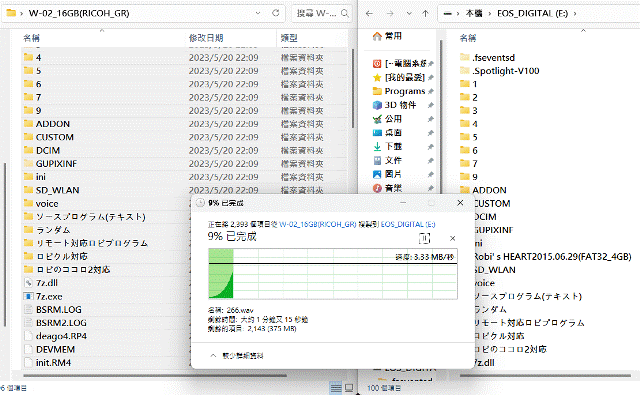Pause the file copy operation
This screenshot has height=395, width=640.
click(424, 238)
